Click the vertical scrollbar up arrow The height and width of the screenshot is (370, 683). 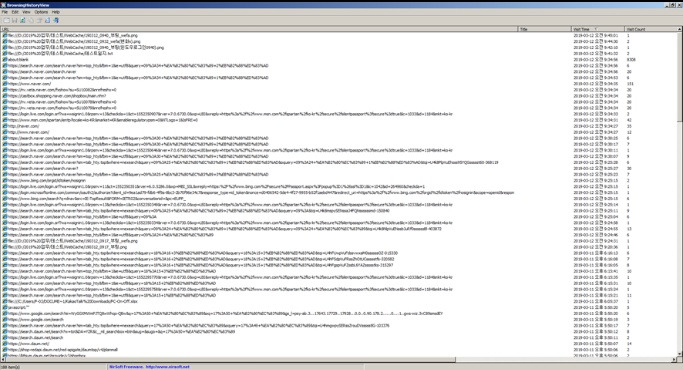680,29
